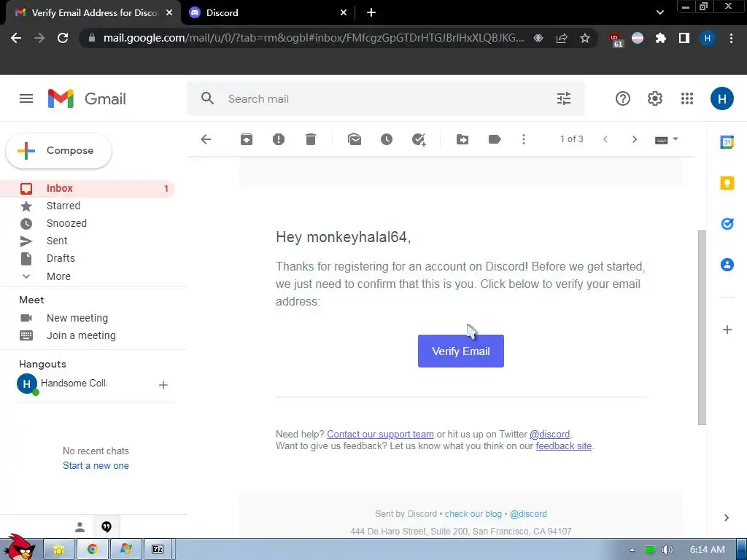Snooze this email
Viewport: 747px width, 560px height.
click(387, 139)
